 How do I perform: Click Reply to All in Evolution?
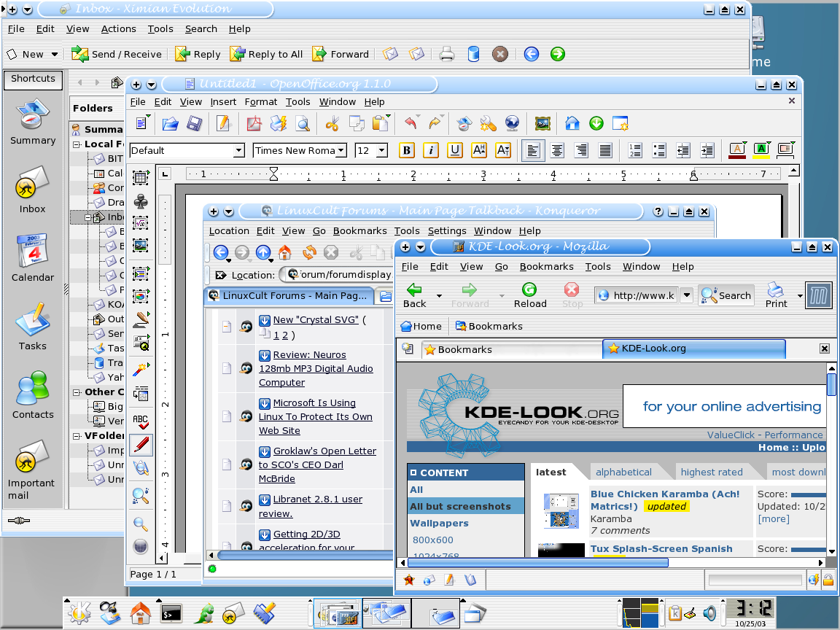pos(266,54)
